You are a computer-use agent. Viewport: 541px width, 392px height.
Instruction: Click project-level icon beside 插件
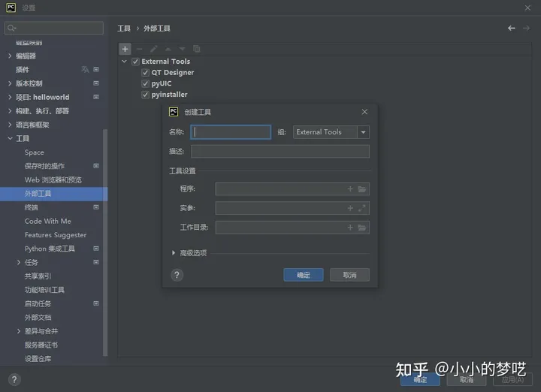coord(96,70)
